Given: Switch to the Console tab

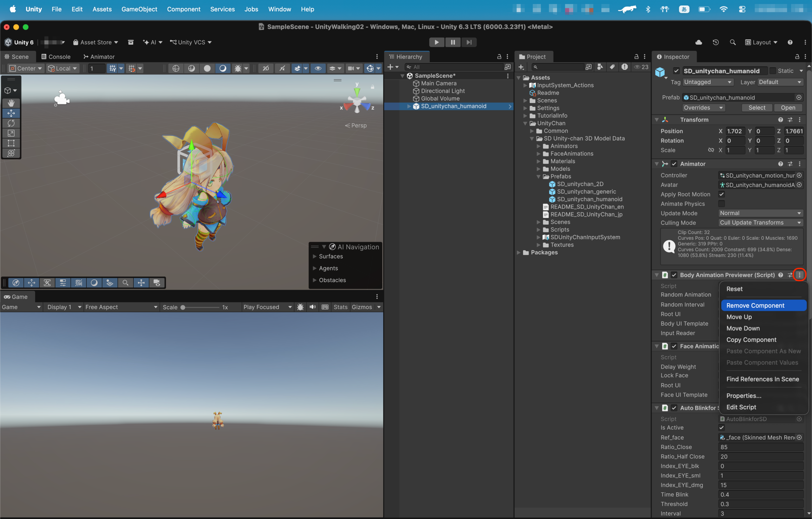Looking at the screenshot, I should pyautogui.click(x=56, y=57).
